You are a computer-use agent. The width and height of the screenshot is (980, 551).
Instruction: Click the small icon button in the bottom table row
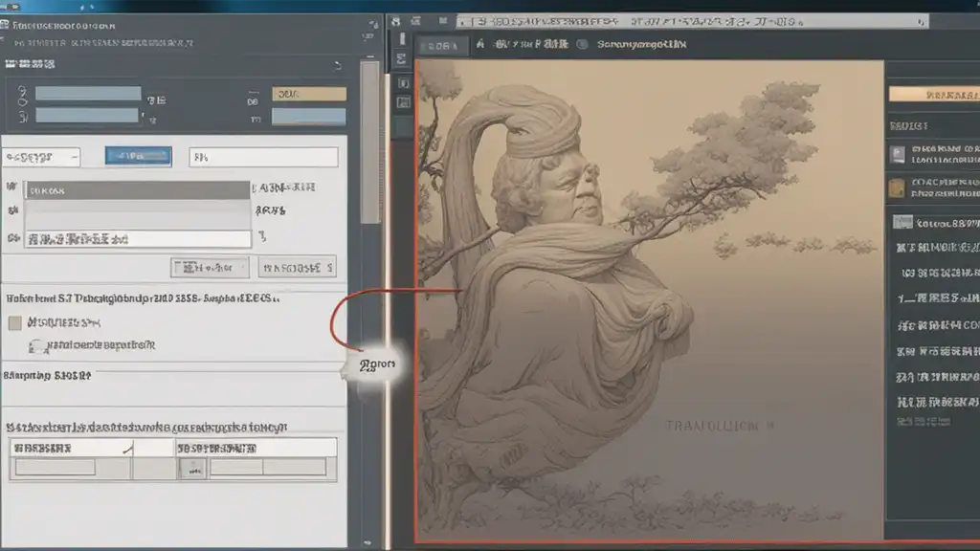192,468
